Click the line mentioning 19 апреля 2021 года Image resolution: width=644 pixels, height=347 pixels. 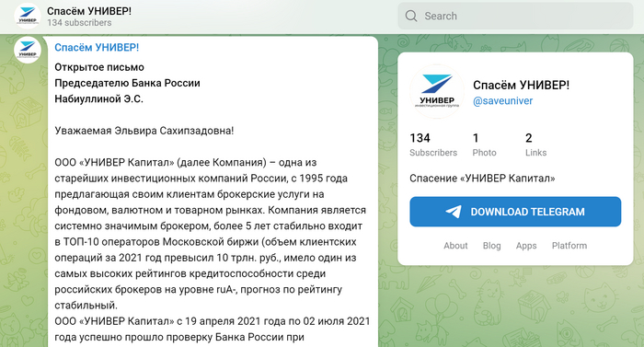213,321
